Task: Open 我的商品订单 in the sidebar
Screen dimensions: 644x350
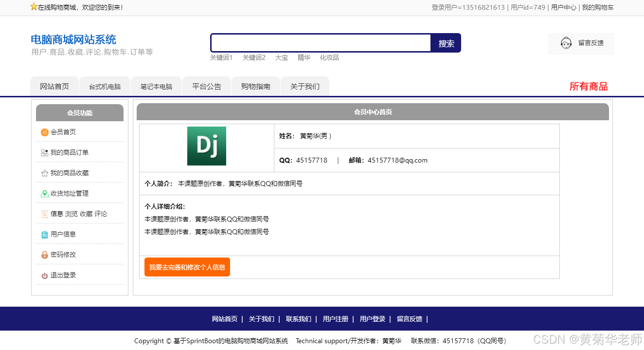Action: point(70,153)
